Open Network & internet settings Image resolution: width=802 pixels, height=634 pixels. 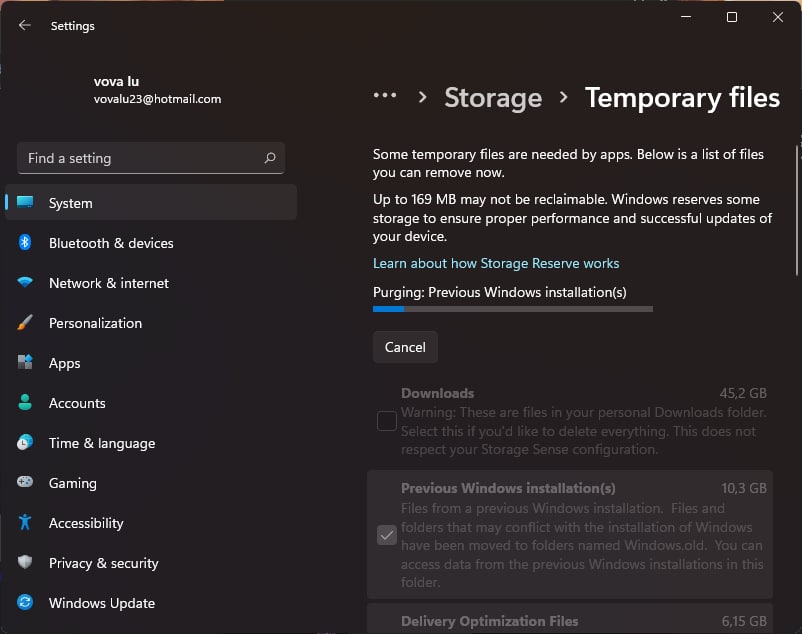tap(151, 283)
